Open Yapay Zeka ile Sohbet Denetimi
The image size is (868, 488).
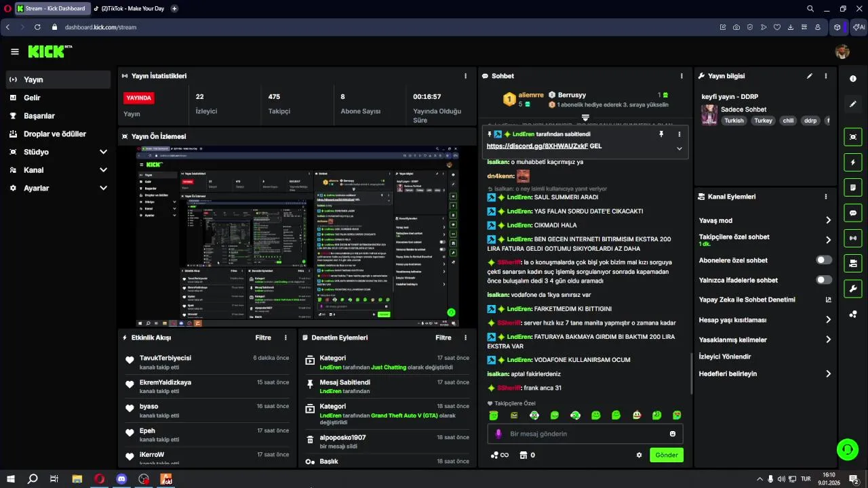coord(765,300)
